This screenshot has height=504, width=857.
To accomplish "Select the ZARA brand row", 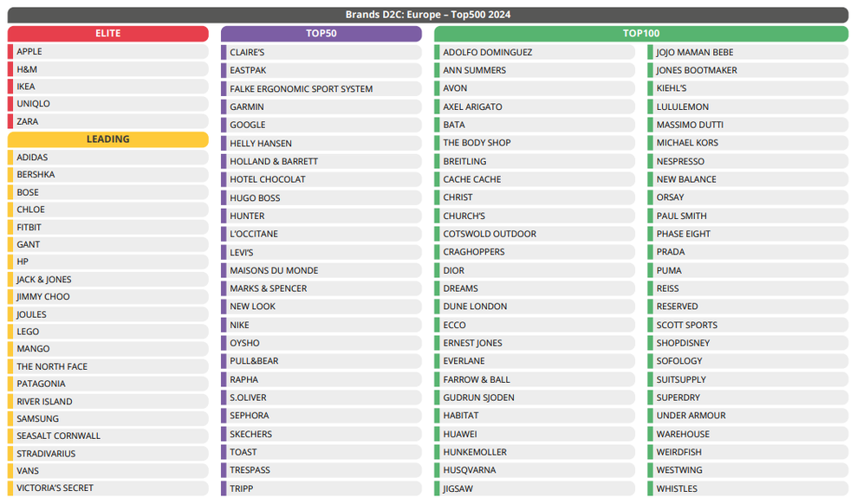I will (107, 121).
